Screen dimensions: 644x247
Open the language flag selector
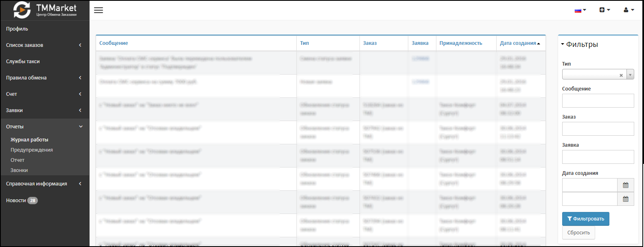tap(580, 10)
